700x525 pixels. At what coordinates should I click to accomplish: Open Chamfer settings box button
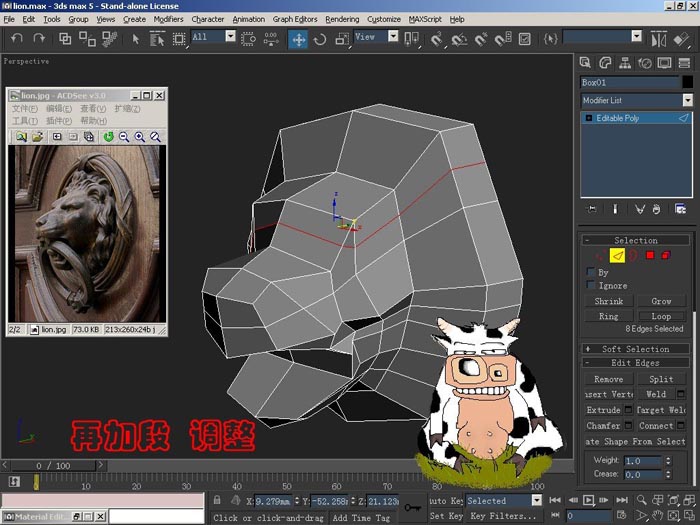click(628, 425)
